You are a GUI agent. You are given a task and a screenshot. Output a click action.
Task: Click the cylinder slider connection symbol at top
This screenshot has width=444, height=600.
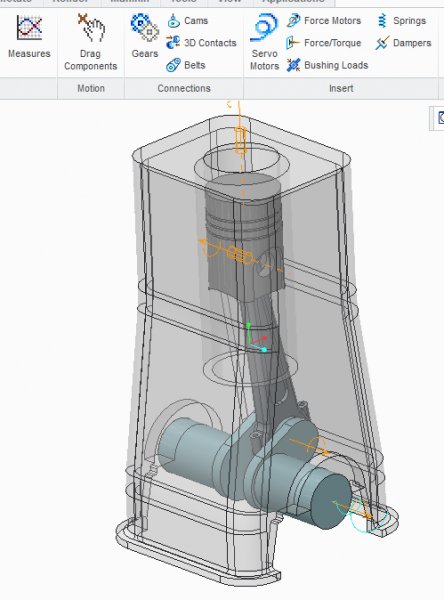coord(240,142)
